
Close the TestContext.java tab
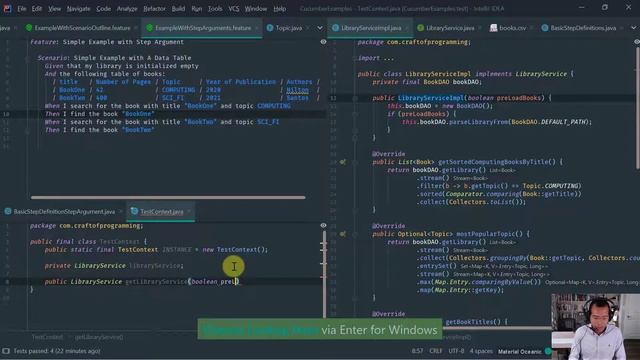(189, 211)
